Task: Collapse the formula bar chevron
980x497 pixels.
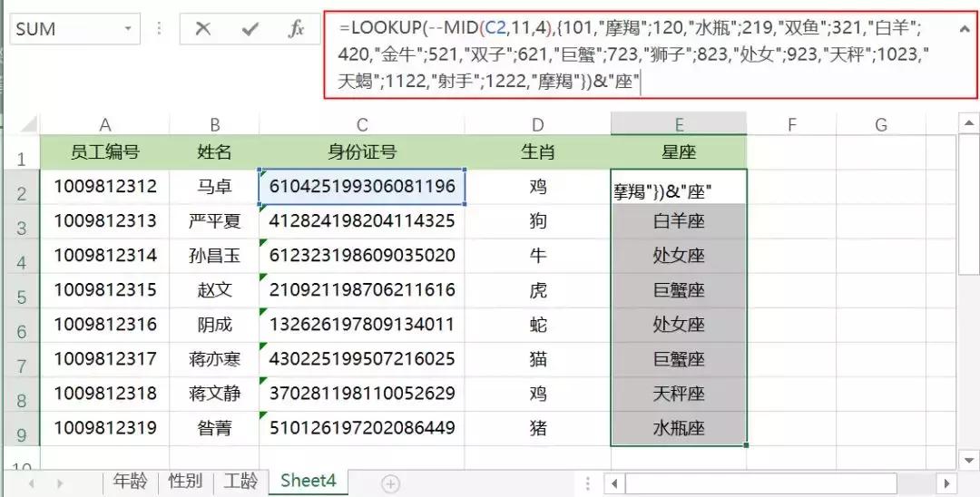Action: [965, 29]
